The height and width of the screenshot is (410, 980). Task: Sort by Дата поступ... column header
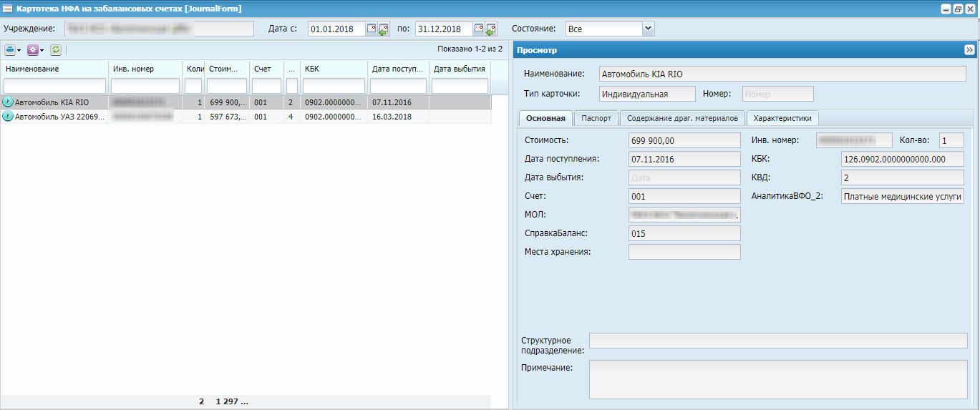click(399, 69)
